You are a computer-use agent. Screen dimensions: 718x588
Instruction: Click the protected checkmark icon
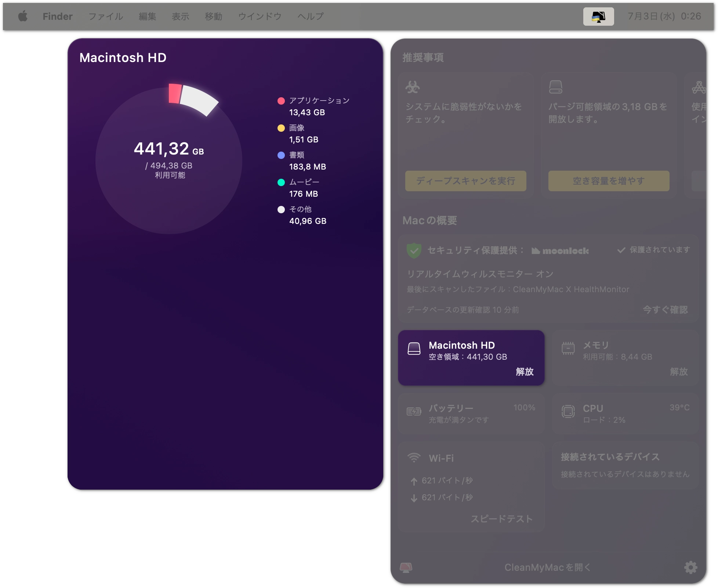tap(621, 250)
